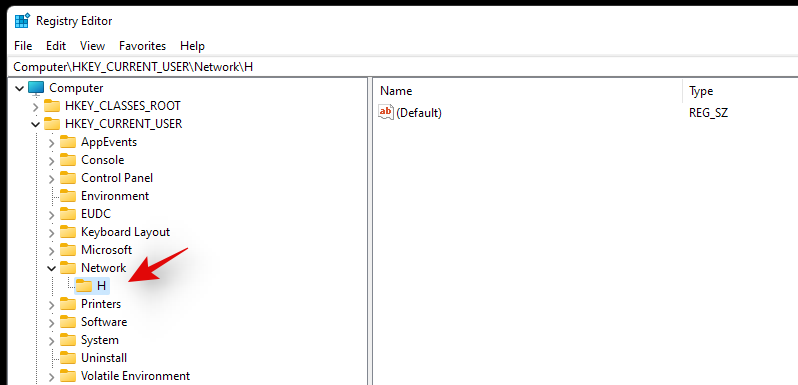Viewport: 798px width, 385px height.
Task: Click the Printers folder icon
Action: point(68,304)
